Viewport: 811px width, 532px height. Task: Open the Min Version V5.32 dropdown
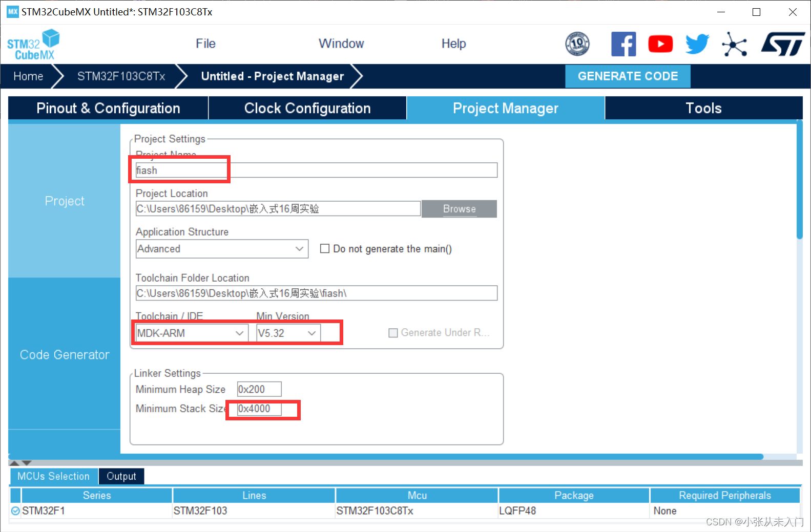coord(288,333)
